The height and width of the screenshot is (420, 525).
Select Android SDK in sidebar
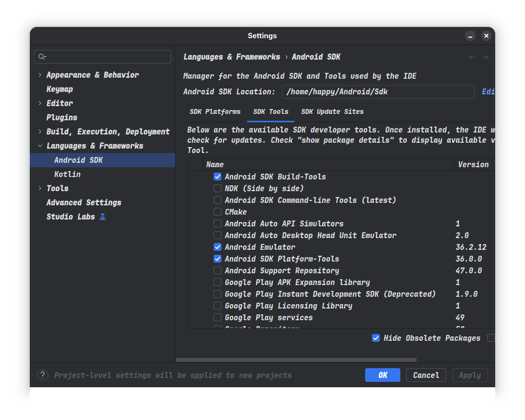click(x=103, y=160)
